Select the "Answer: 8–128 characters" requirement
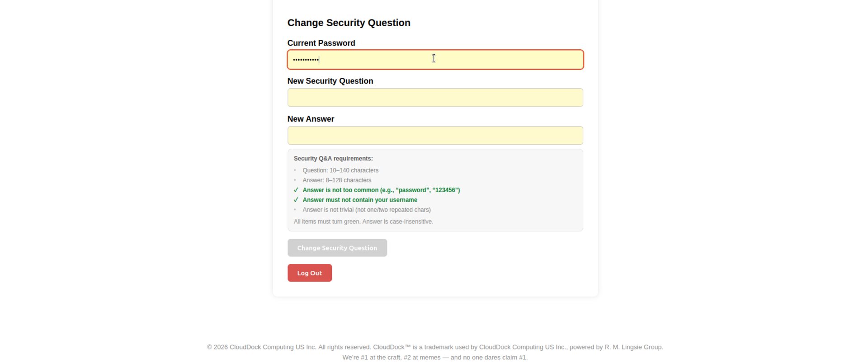868x363 pixels. click(337, 180)
